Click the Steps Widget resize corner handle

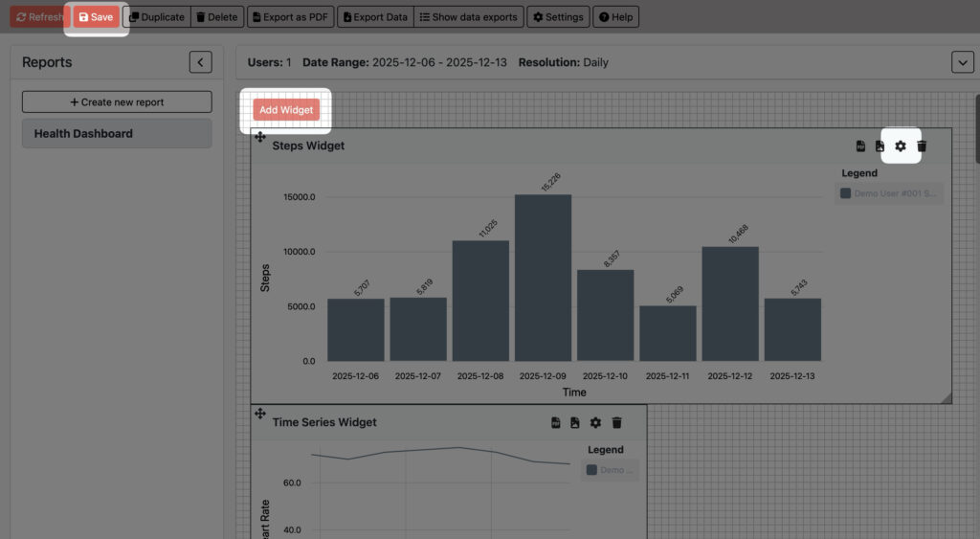(946, 397)
